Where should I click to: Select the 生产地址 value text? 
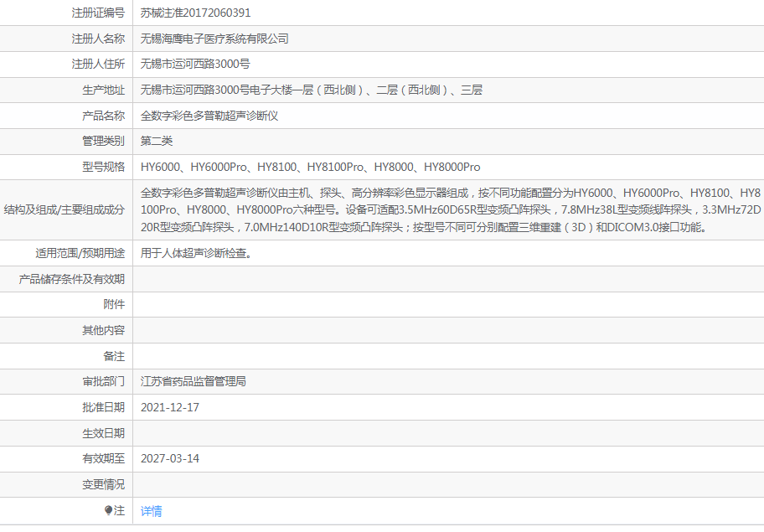pyautogui.click(x=312, y=90)
